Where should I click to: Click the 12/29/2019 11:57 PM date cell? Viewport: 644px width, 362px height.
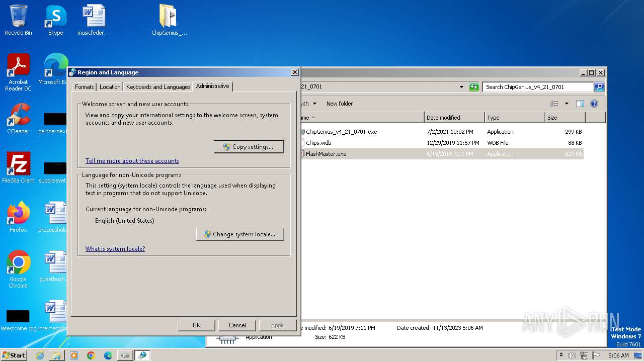[x=453, y=143]
